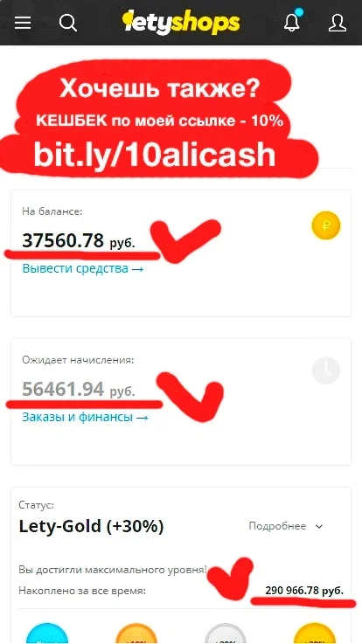Click the 290 966.78 руб. total amount
The image size is (362, 644).
coord(304,591)
